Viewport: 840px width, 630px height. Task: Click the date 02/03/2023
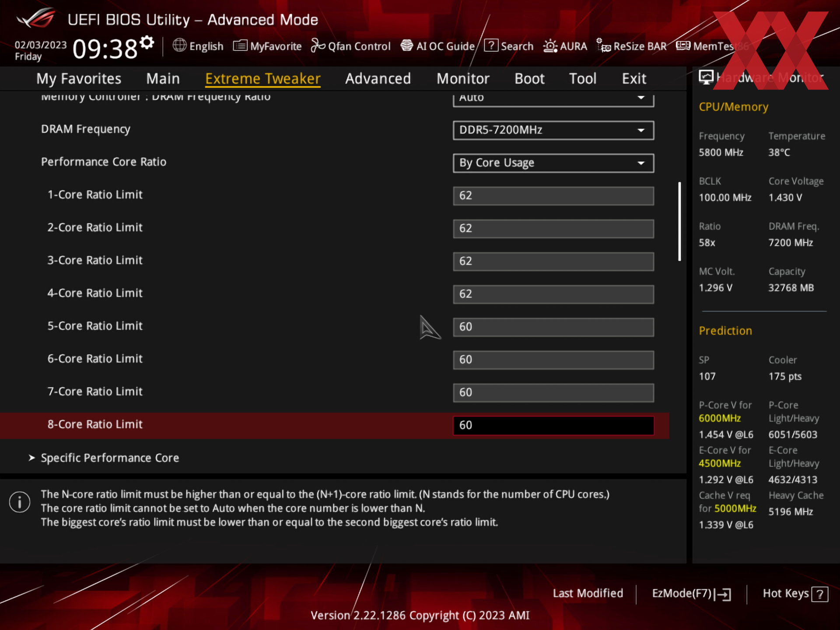click(41, 45)
